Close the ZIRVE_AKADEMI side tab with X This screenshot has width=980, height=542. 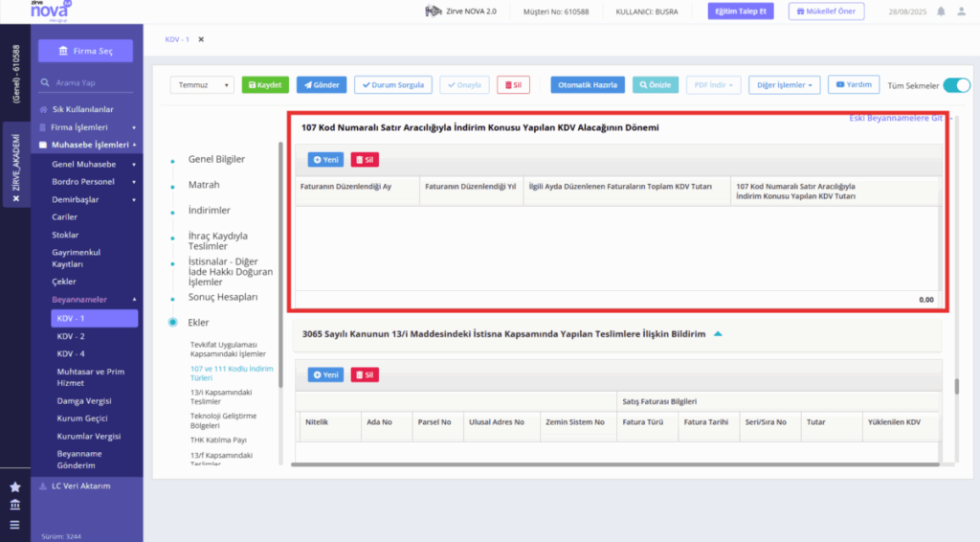[16, 199]
